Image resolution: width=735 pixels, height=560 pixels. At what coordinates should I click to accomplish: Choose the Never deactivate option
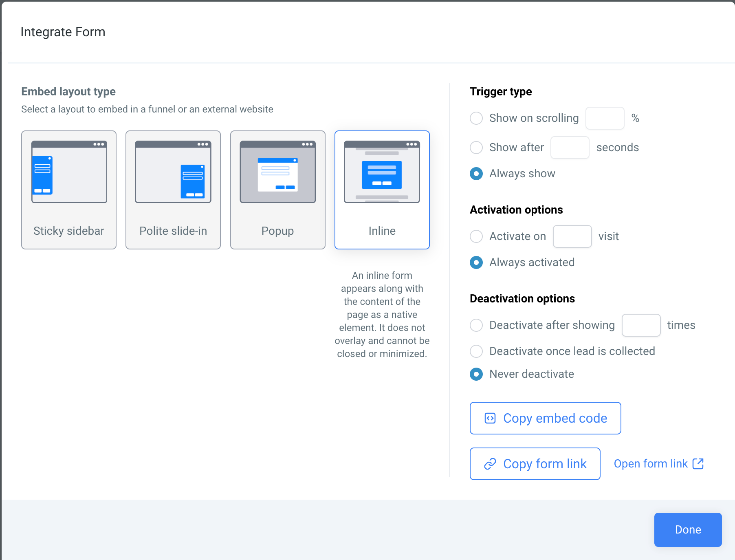pyautogui.click(x=476, y=374)
